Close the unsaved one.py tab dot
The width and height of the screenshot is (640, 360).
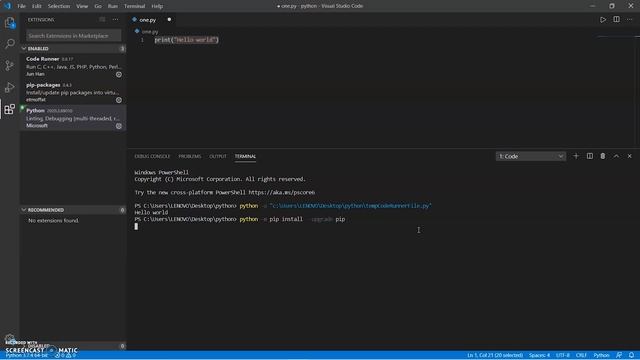(169, 20)
